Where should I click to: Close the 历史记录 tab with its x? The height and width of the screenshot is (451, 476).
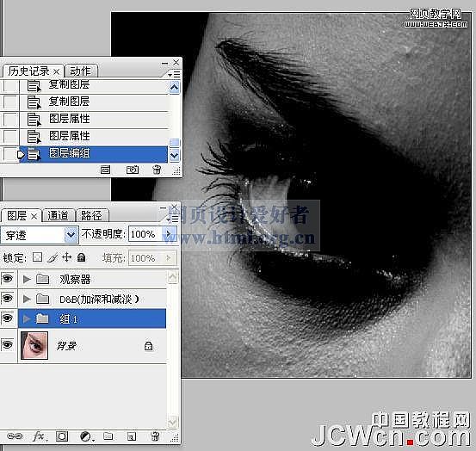point(57,72)
